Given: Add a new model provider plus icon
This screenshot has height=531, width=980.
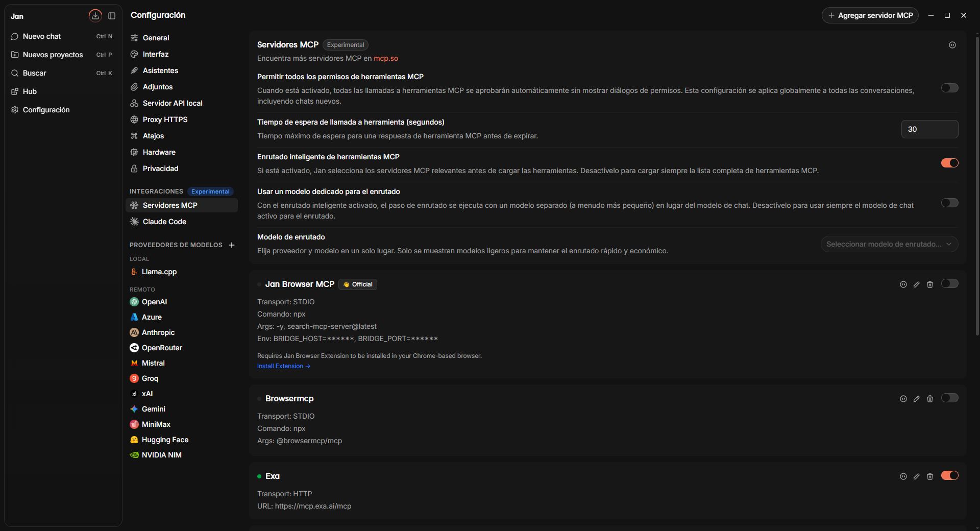Looking at the screenshot, I should tap(232, 245).
